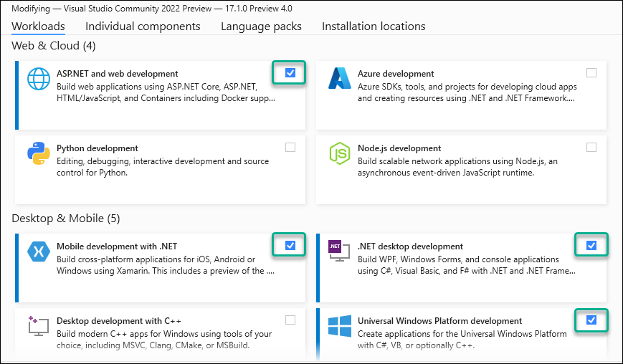Disable the .NET desktop development checkbox
This screenshot has height=364, width=623.
pyautogui.click(x=591, y=245)
